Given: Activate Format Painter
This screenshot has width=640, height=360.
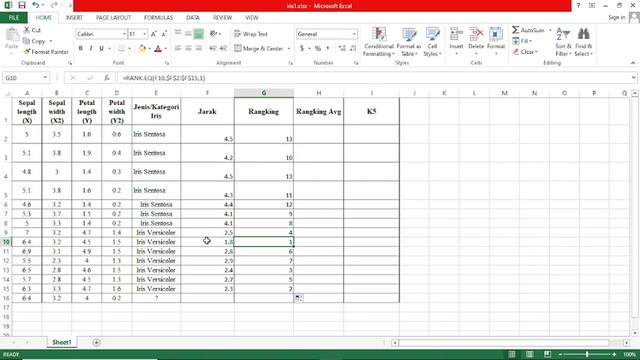Looking at the screenshot, I should tap(46, 52).
